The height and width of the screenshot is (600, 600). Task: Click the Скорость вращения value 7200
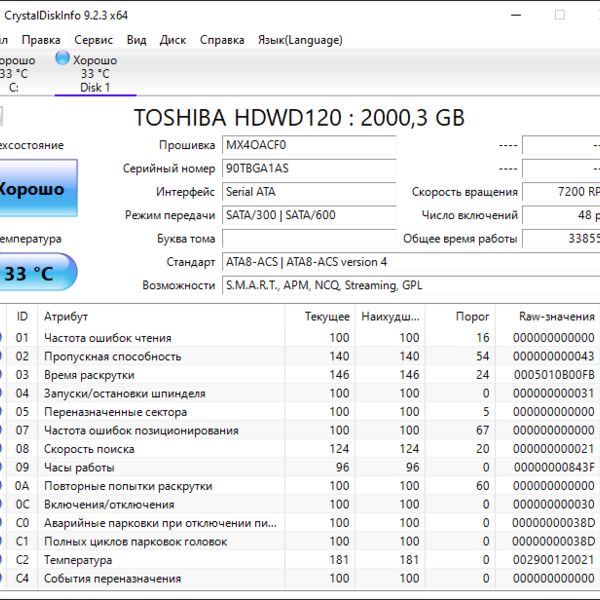(561, 192)
